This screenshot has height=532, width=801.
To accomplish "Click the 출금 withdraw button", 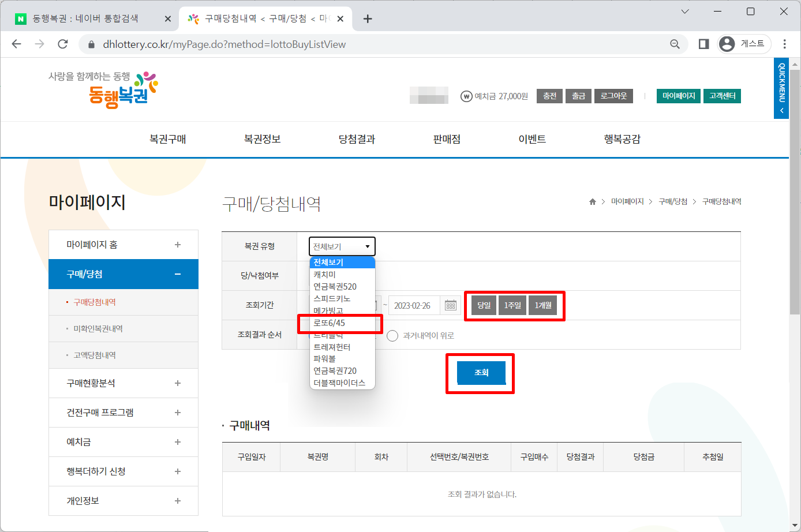I will point(579,96).
